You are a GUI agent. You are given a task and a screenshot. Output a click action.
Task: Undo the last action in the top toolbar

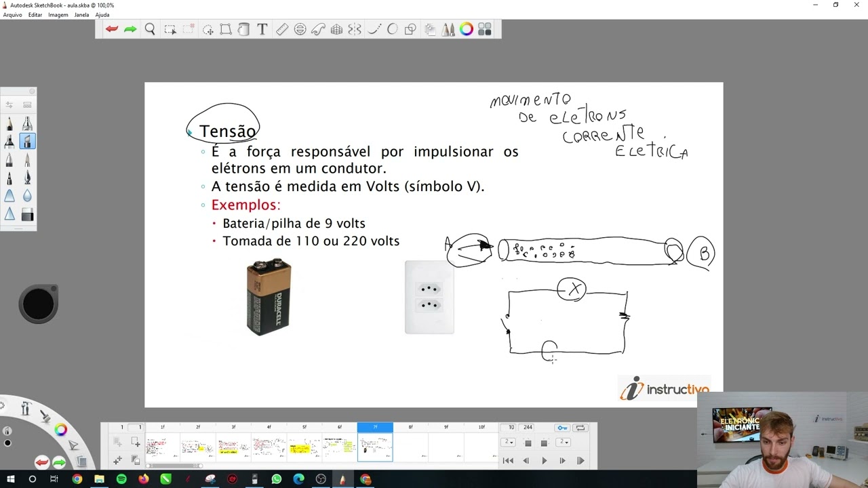pos(112,29)
